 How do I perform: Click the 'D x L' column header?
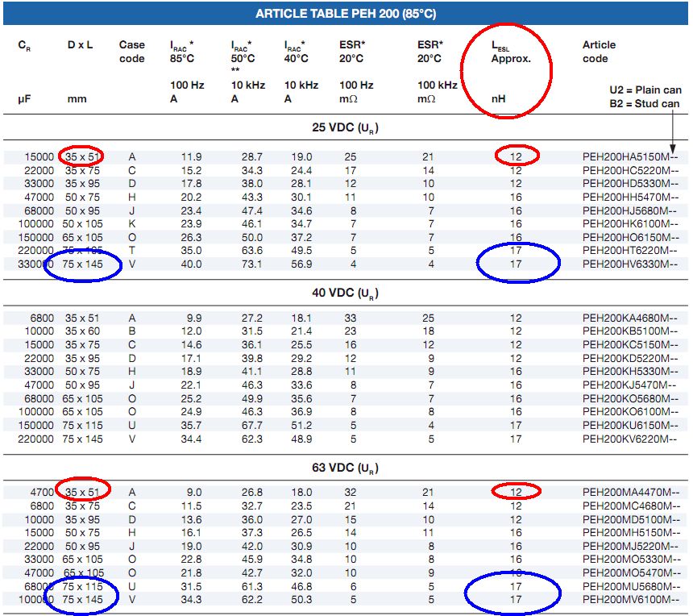tap(80, 44)
